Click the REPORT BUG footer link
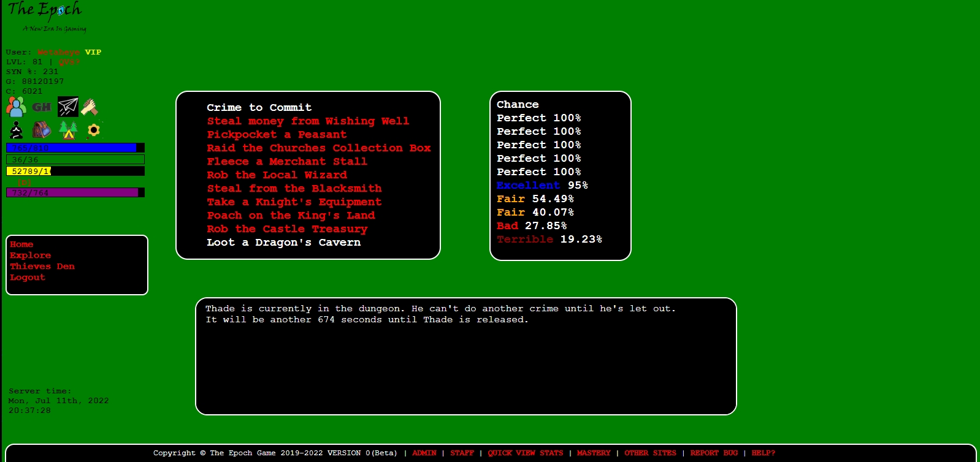This screenshot has height=462, width=980. pyautogui.click(x=714, y=453)
